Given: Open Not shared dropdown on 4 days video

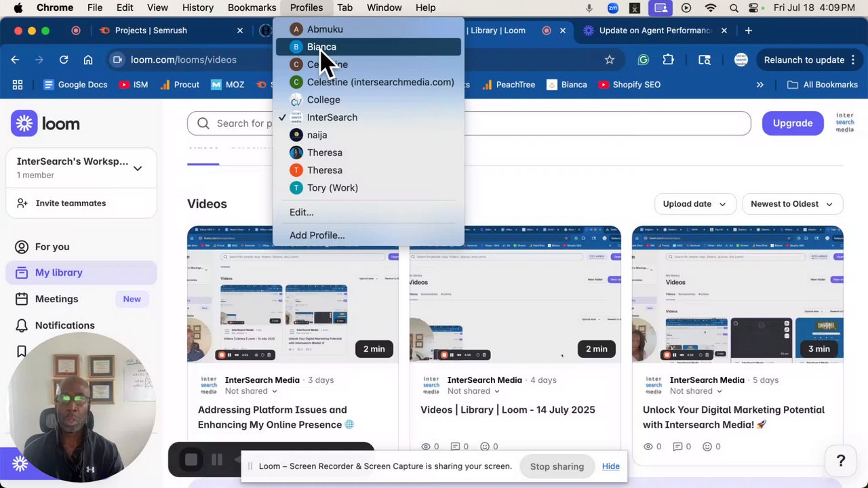Looking at the screenshot, I should click(473, 391).
